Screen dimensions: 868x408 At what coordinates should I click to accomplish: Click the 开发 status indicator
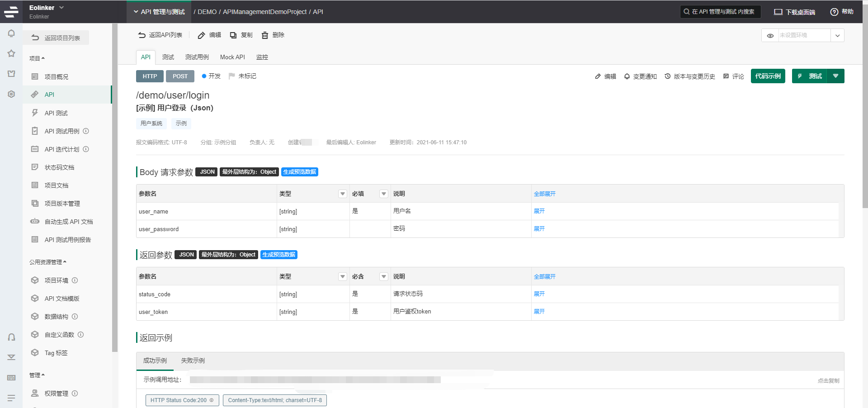pyautogui.click(x=211, y=76)
